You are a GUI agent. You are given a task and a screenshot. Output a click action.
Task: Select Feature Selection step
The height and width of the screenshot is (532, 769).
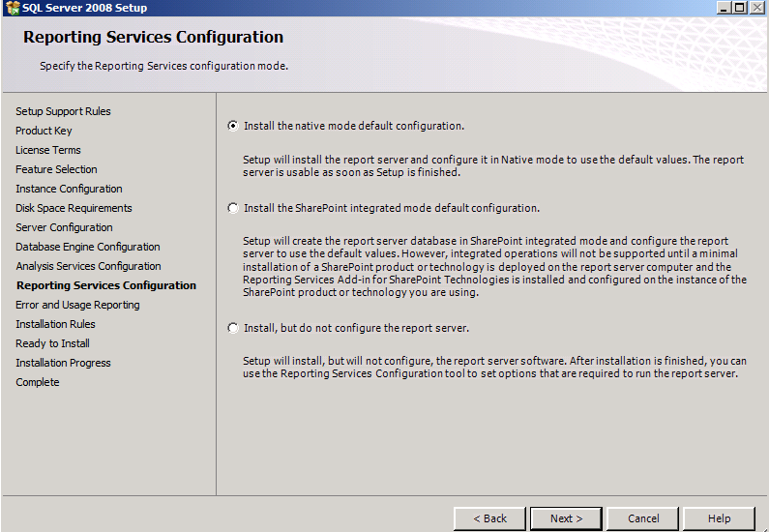click(x=56, y=169)
